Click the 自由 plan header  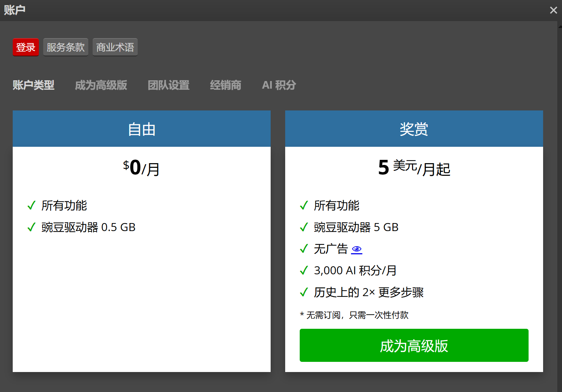tap(141, 129)
